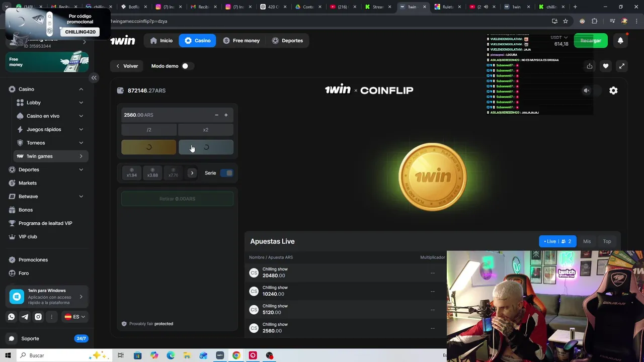The width and height of the screenshot is (644, 362).
Task: Open Microsoft Edge in taskbar
Action: (x=171, y=355)
